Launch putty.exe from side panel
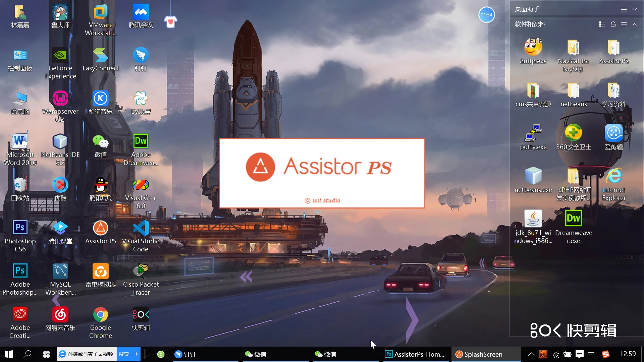This screenshot has width=644, height=362. [533, 138]
